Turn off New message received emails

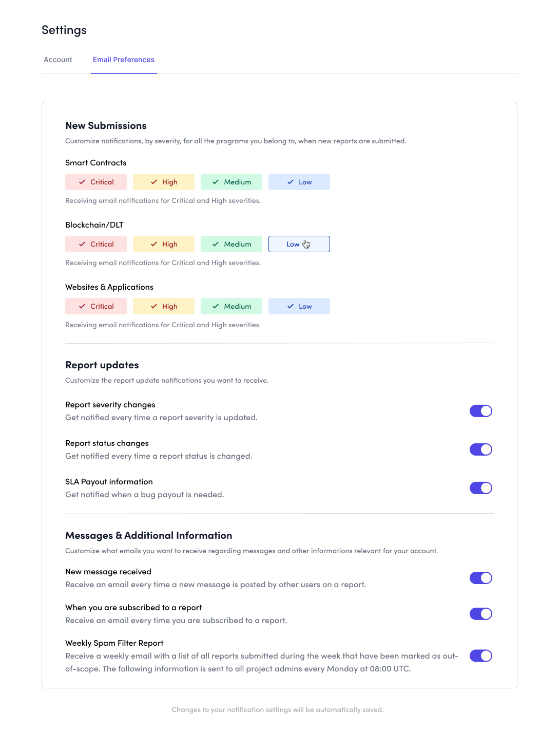pos(480,577)
